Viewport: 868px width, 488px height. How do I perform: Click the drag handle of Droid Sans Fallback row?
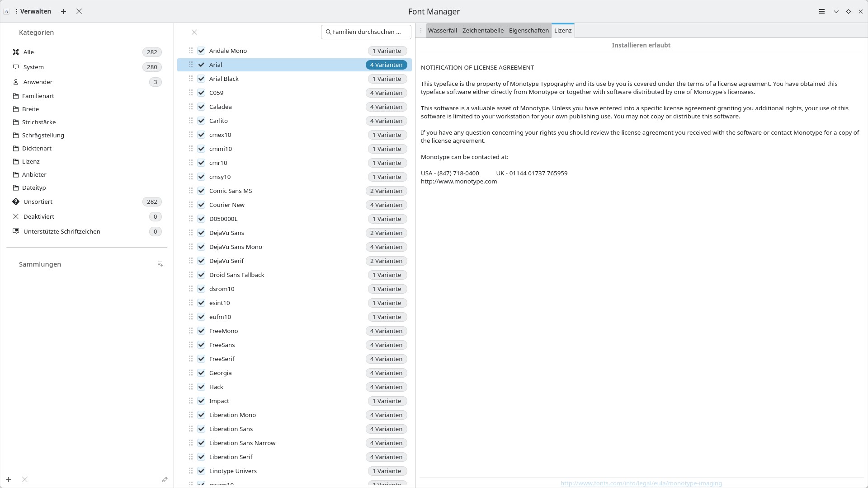coord(191,275)
